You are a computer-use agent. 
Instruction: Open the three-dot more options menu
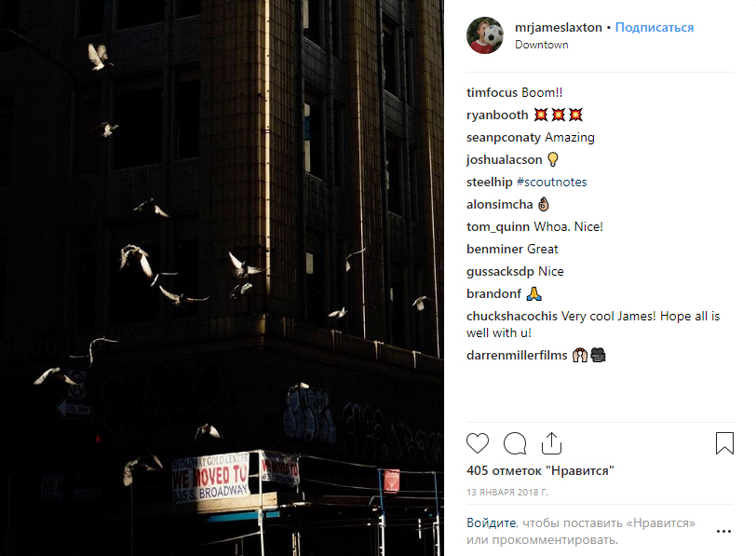coord(723,531)
